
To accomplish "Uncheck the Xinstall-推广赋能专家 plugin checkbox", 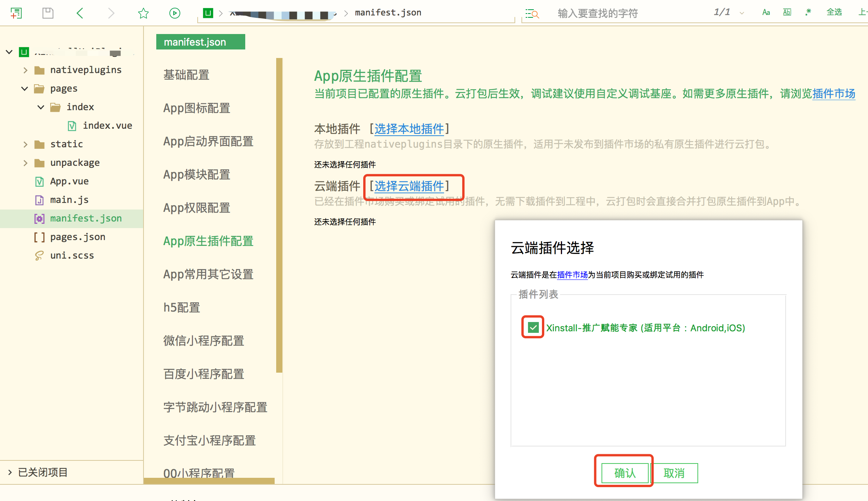I will point(533,328).
